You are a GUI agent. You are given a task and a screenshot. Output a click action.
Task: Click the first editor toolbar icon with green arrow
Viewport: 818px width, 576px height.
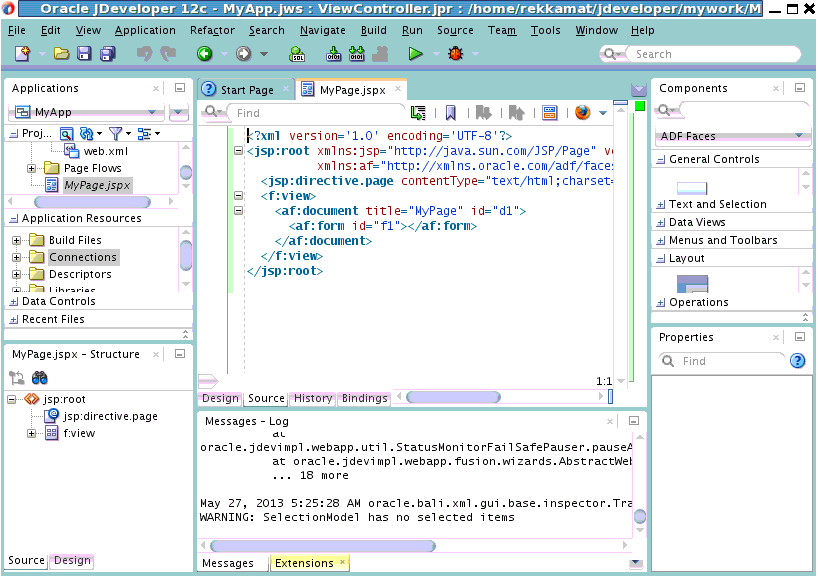418,112
